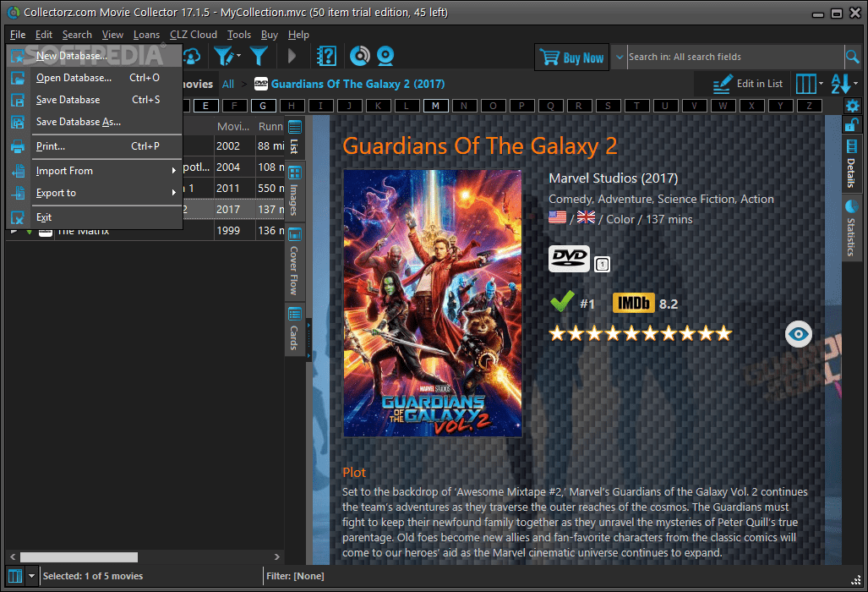
Task: Select the Save Database menu entry
Action: (94, 100)
